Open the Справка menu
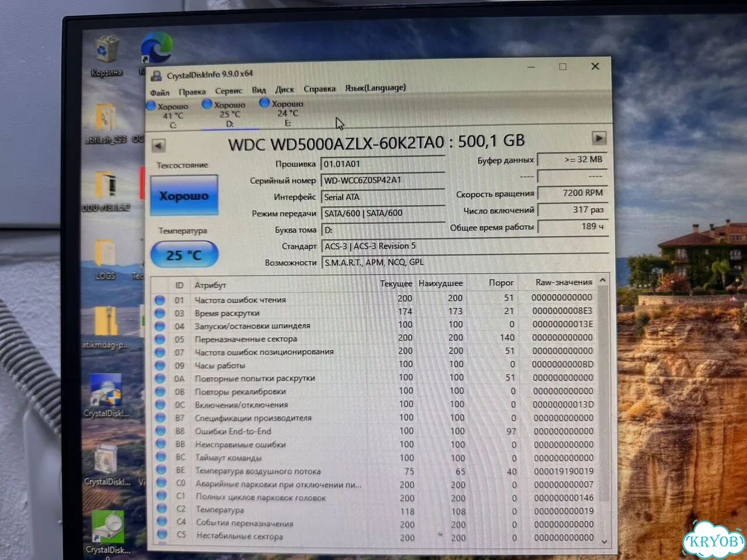The width and height of the screenshot is (747, 560). point(319,89)
